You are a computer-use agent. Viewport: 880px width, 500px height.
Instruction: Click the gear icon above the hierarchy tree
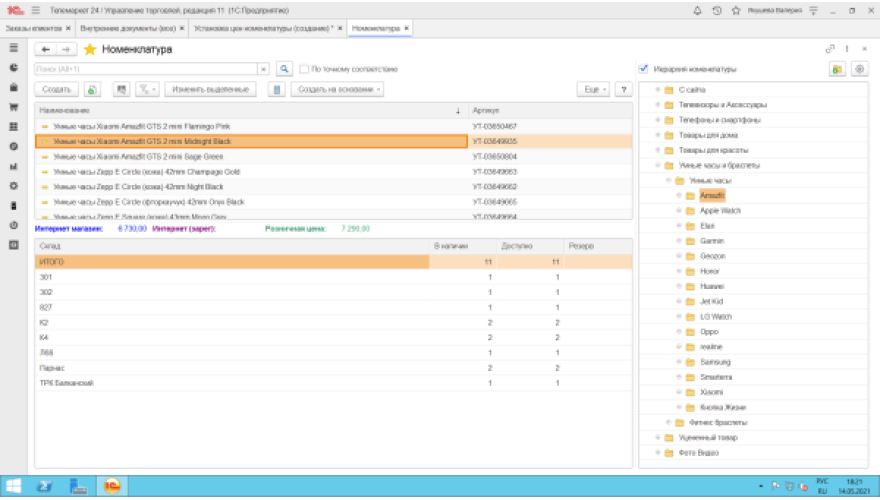tap(859, 69)
